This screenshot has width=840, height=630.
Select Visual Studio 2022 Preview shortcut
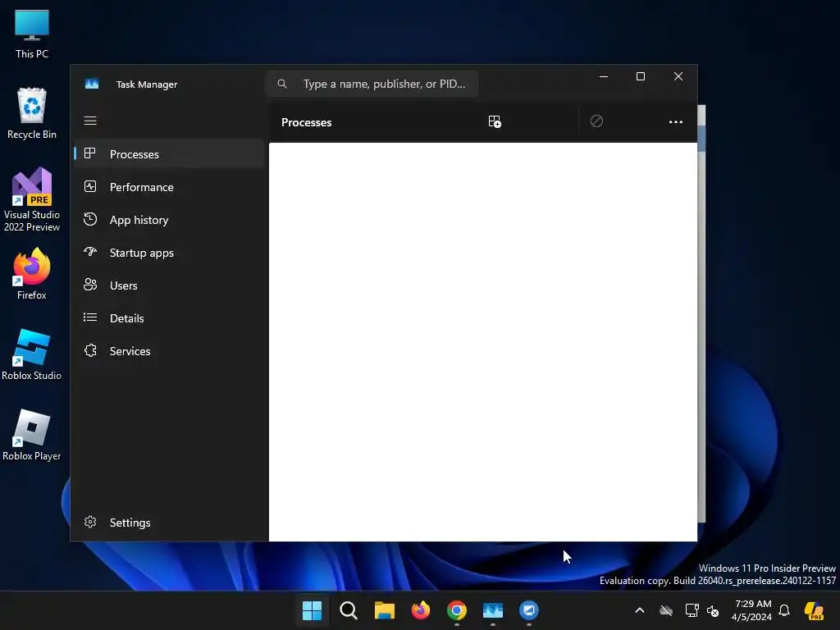(x=32, y=200)
